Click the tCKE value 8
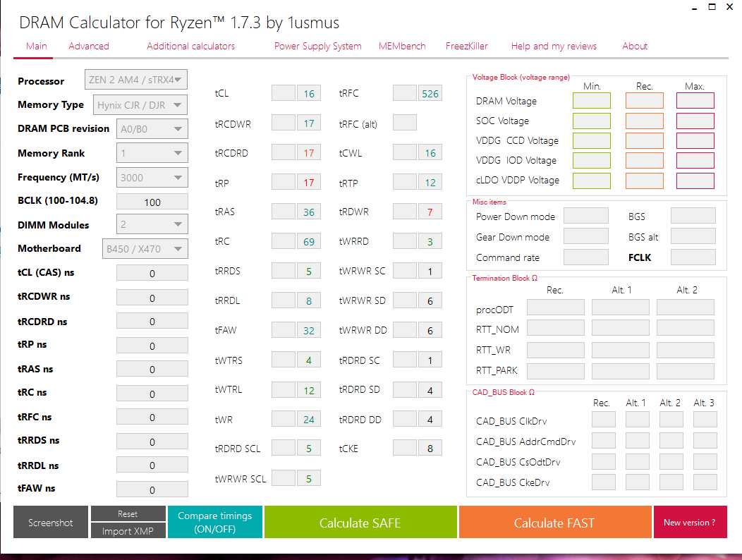 pyautogui.click(x=430, y=448)
